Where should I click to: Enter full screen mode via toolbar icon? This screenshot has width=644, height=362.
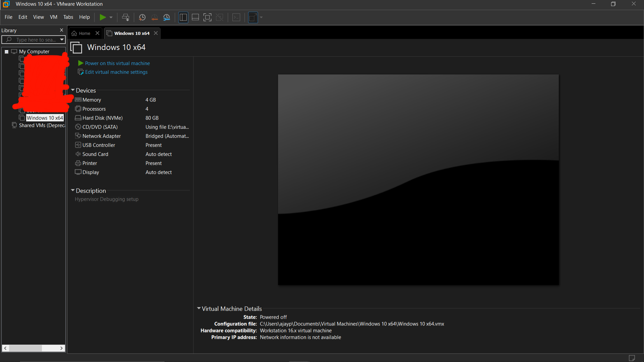pyautogui.click(x=208, y=17)
